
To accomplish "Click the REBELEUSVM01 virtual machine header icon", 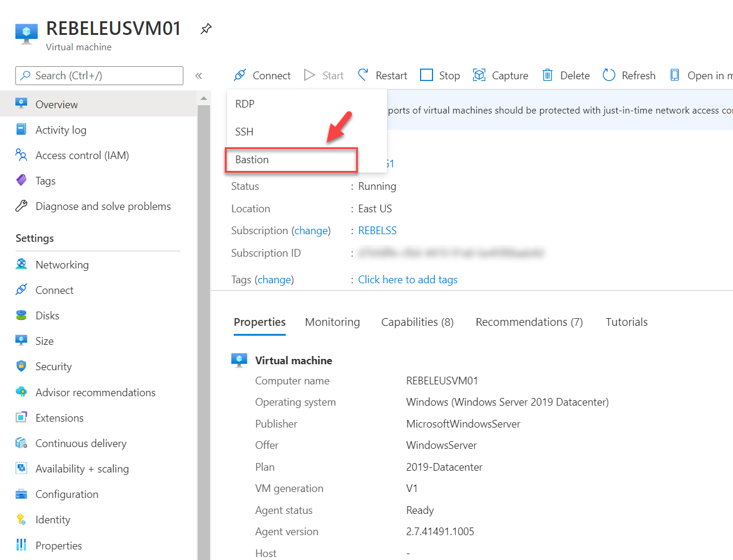I will (x=27, y=34).
